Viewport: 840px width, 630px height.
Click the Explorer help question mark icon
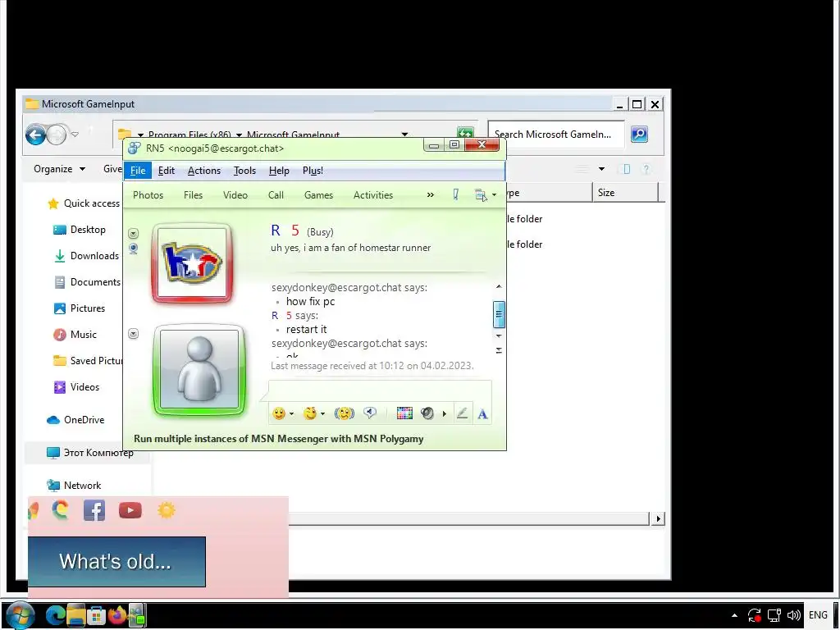tap(646, 169)
